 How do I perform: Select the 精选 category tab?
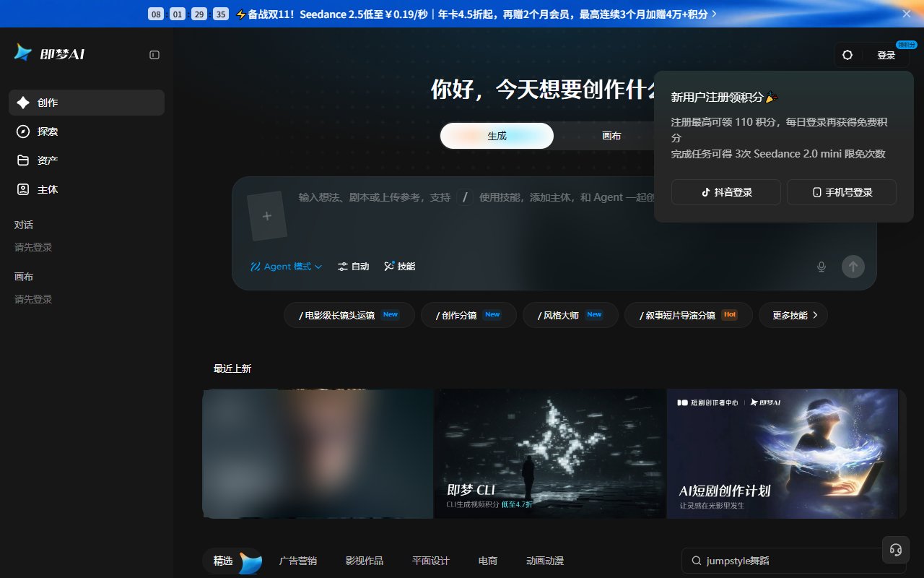point(232,561)
